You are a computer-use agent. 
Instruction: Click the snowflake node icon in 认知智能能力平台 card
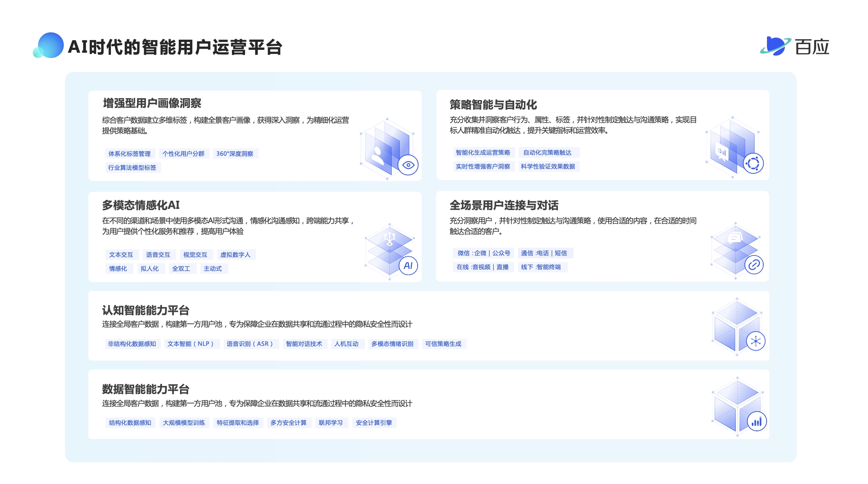(756, 341)
